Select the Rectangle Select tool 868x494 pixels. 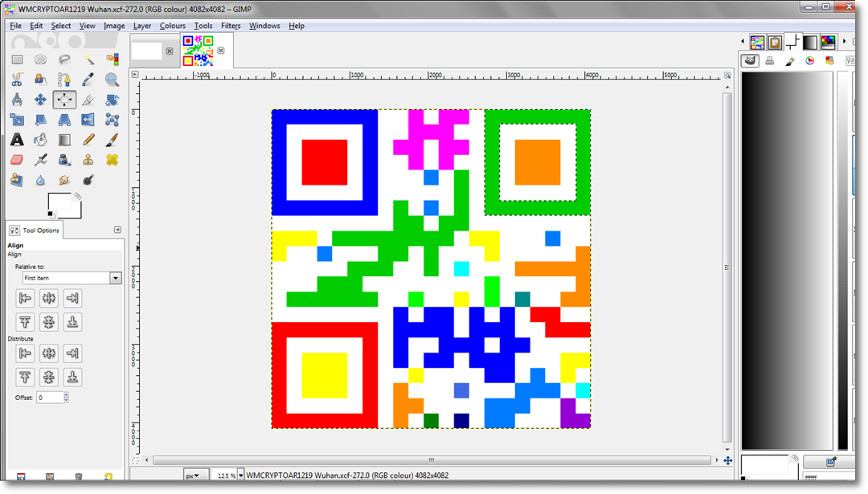17,59
